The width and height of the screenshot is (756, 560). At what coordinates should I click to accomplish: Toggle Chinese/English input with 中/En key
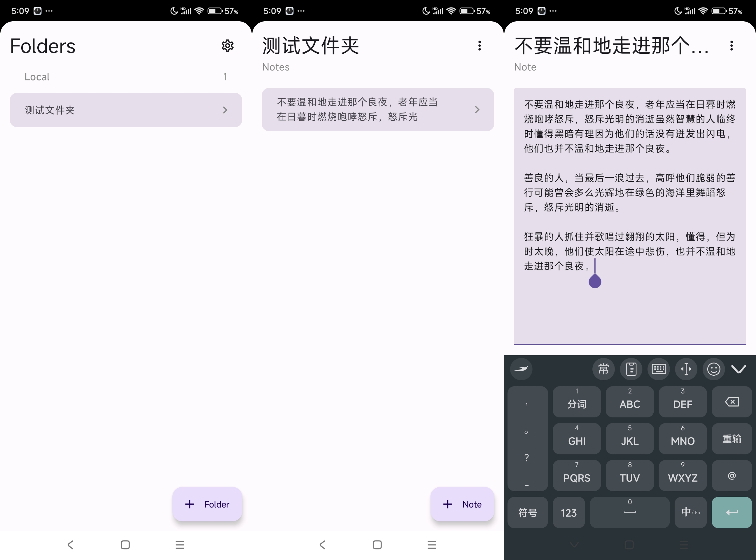point(691,512)
